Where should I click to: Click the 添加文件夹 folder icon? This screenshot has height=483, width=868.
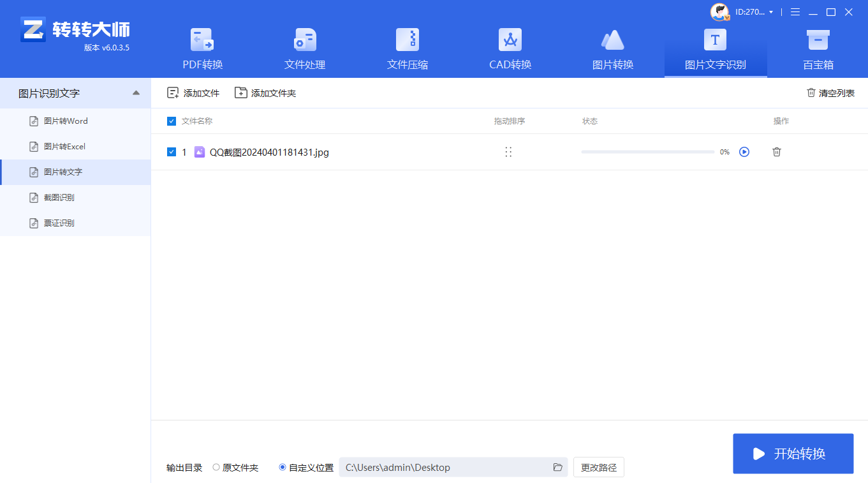pyautogui.click(x=240, y=93)
